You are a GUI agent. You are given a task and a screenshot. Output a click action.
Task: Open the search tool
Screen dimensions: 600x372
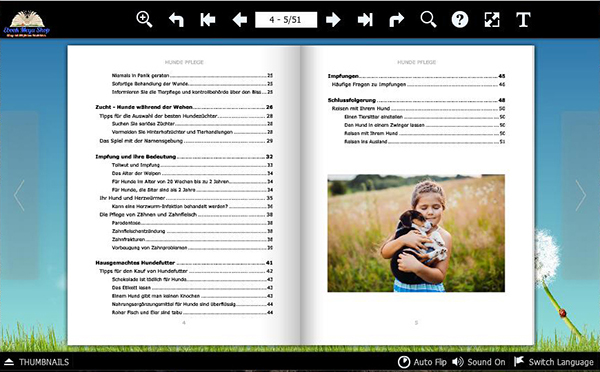pos(428,20)
